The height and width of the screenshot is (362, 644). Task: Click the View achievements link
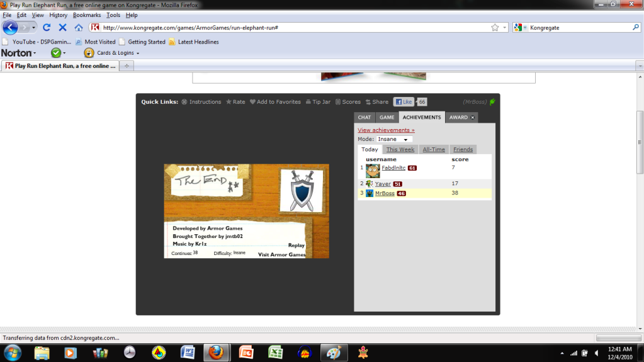(x=386, y=130)
